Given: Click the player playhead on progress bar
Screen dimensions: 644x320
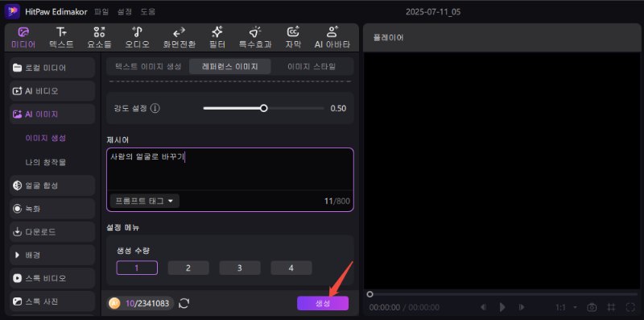Looking at the screenshot, I should tap(369, 294).
